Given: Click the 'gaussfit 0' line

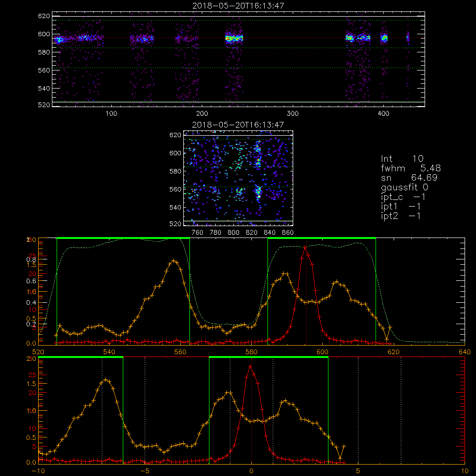Looking at the screenshot, I should click(405, 187).
